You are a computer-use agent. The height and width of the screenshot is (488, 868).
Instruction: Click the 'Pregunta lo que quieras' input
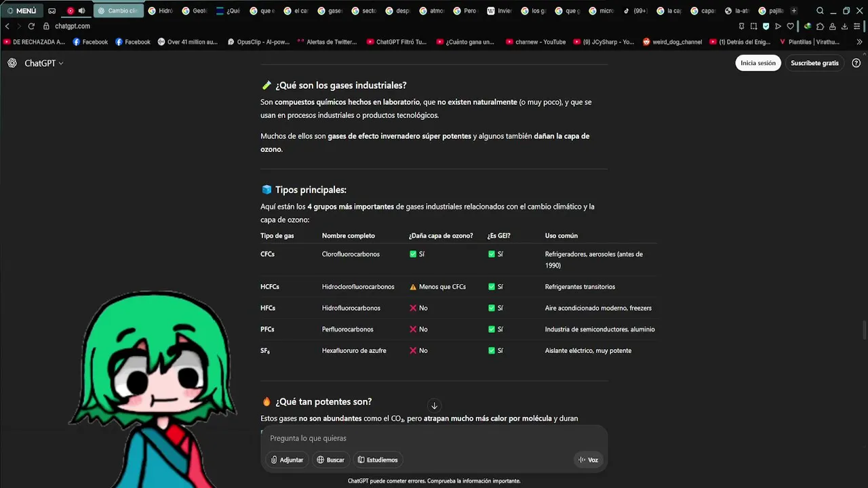[x=434, y=439]
